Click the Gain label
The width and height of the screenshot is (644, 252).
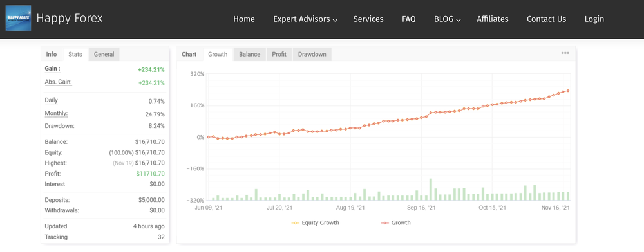pyautogui.click(x=53, y=69)
